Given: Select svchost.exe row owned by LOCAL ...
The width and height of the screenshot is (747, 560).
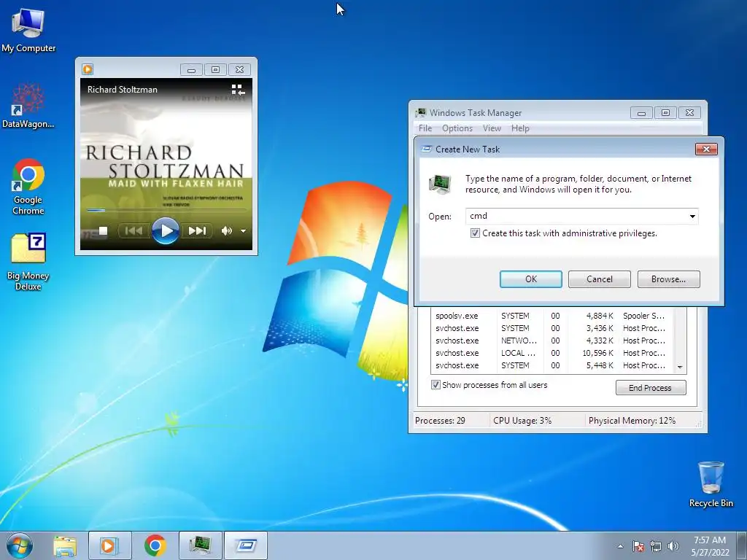Looking at the screenshot, I should 553,353.
